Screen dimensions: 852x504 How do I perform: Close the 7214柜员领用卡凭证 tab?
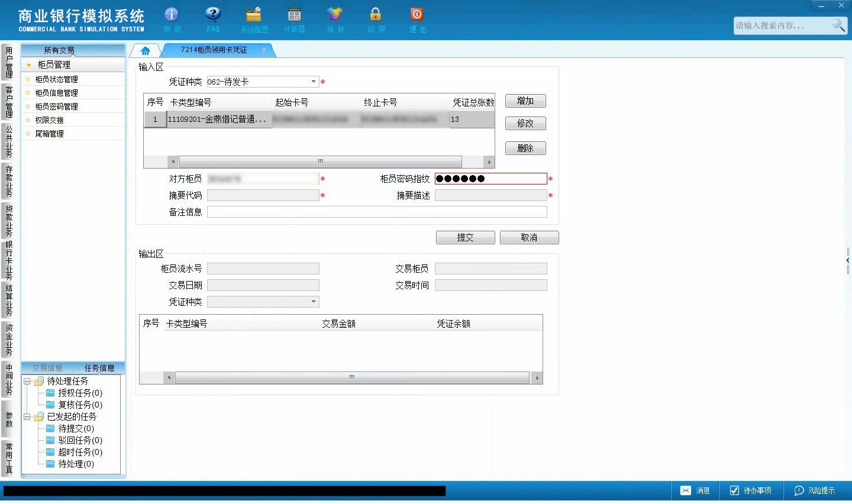[264, 50]
